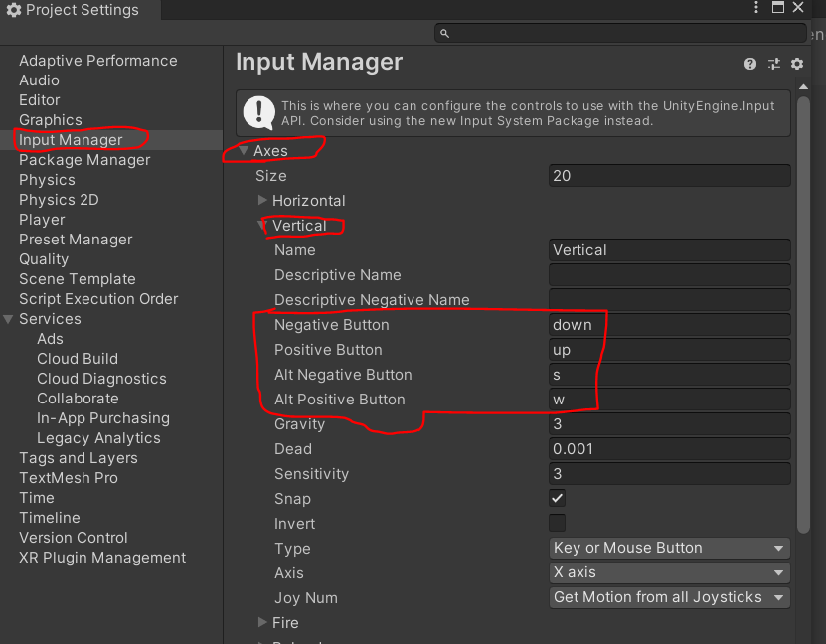Select the Services category
The height and width of the screenshot is (644, 826).
click(x=50, y=319)
